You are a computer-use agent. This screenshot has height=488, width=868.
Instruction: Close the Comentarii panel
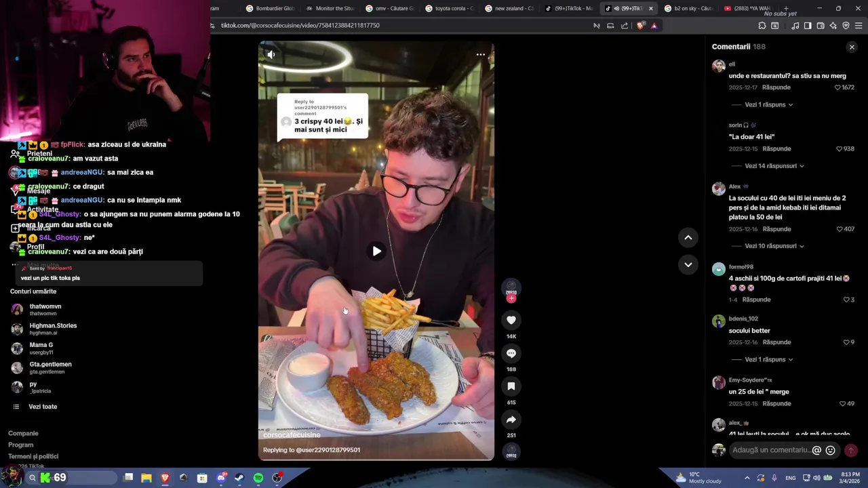852,47
